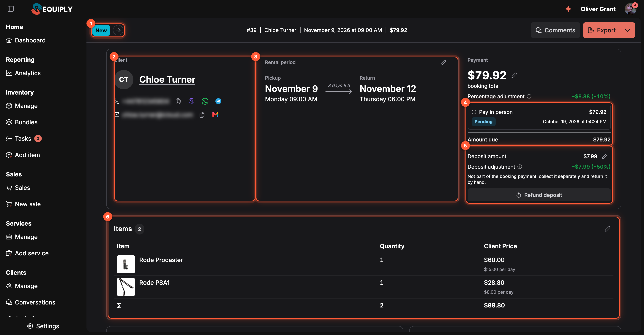Open Tasks with 3 pending
Image resolution: width=644 pixels, height=335 pixels.
coord(24,138)
